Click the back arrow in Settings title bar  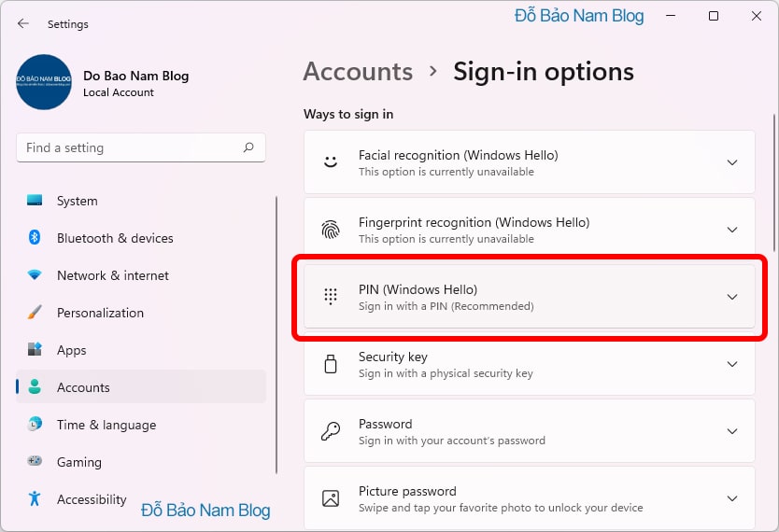pos(22,23)
